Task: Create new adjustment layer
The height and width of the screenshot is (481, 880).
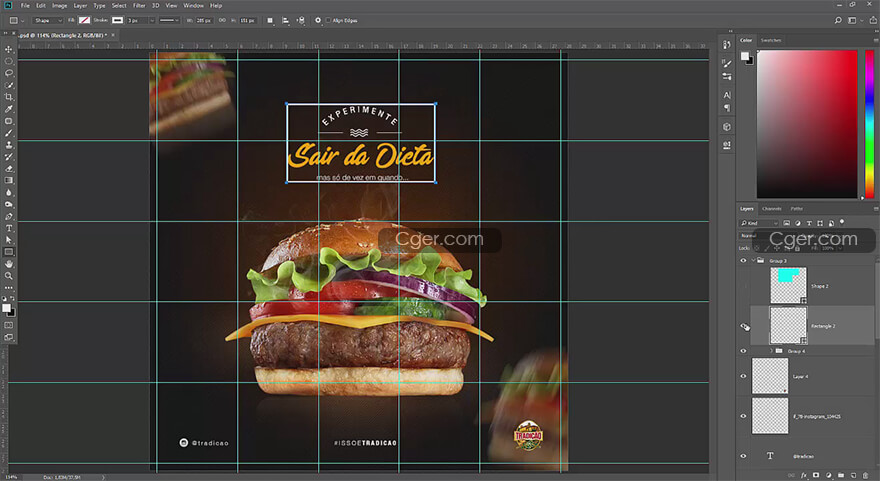Action: (828, 475)
